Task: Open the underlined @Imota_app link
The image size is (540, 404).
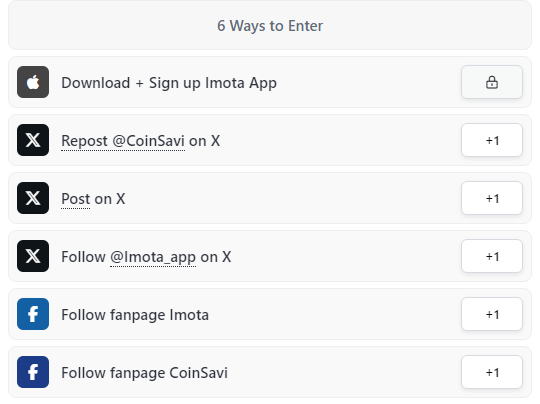Action: coord(153,258)
